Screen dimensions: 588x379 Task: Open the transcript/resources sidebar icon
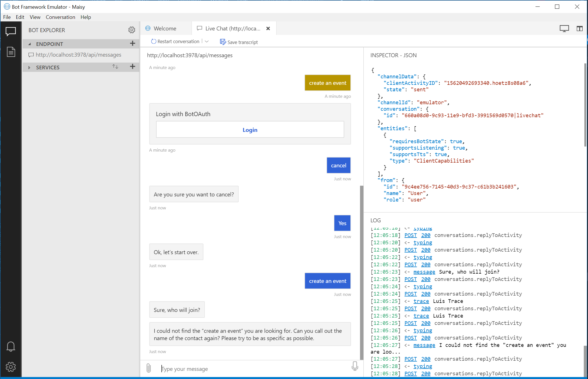(x=11, y=52)
